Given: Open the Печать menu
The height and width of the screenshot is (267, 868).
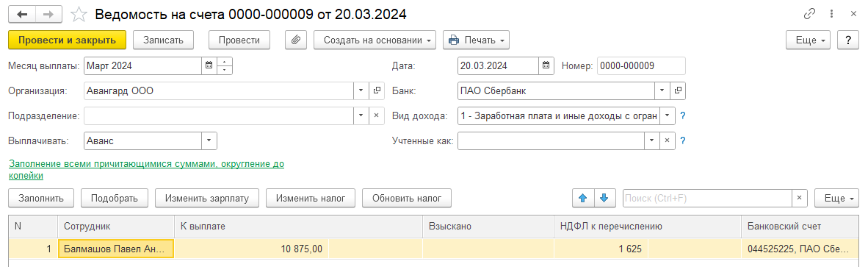Looking at the screenshot, I should coord(476,40).
